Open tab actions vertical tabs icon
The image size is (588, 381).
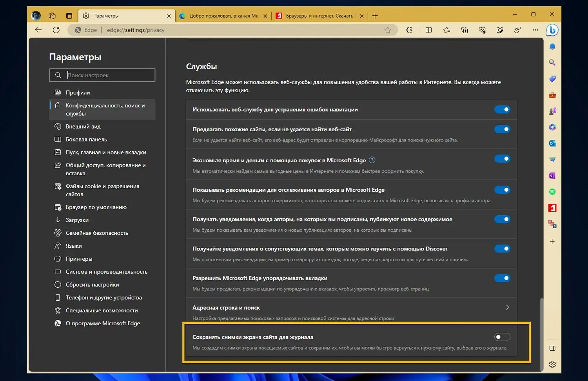pos(69,16)
